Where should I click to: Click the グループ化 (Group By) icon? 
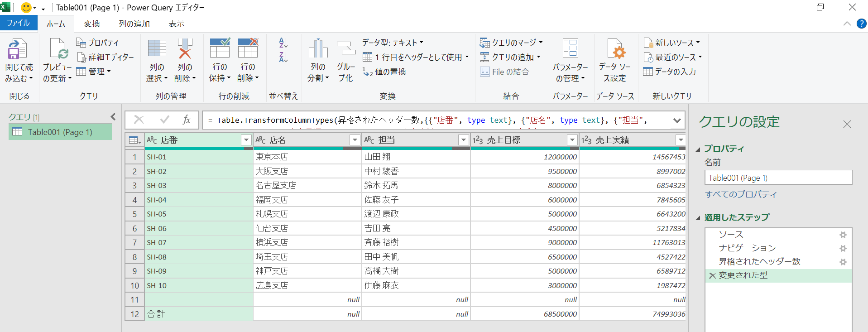(346, 49)
